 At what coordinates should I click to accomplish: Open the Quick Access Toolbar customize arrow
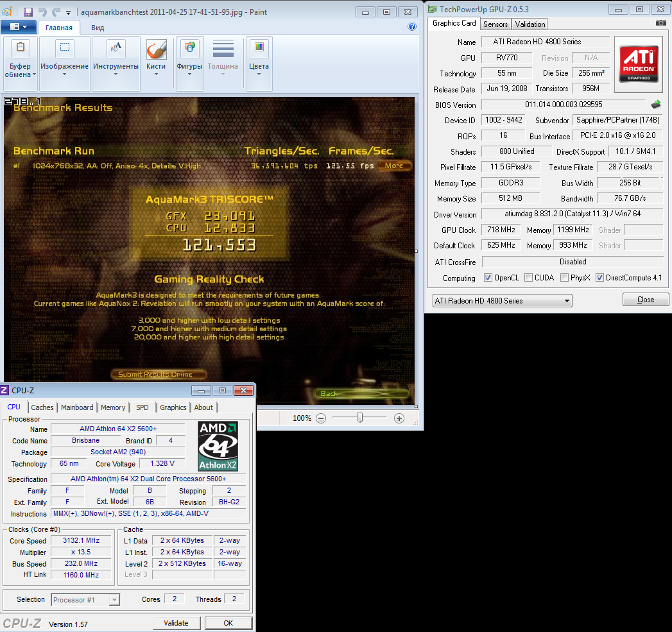point(68,12)
